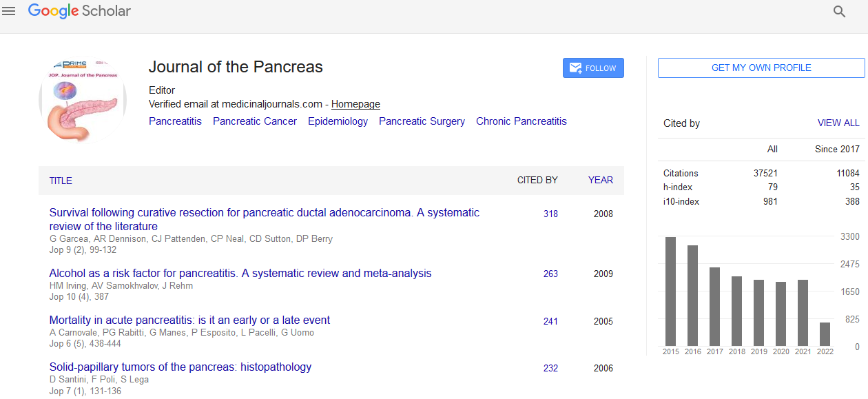The width and height of the screenshot is (868, 399).
Task: Open the Pancreatic Surgery topic link
Action: point(422,121)
